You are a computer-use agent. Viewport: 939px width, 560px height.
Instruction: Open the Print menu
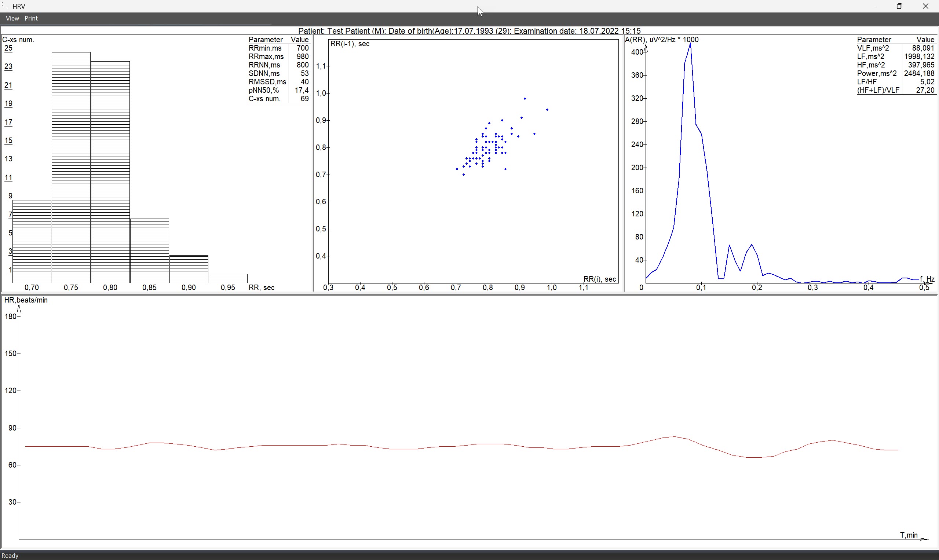(x=31, y=18)
